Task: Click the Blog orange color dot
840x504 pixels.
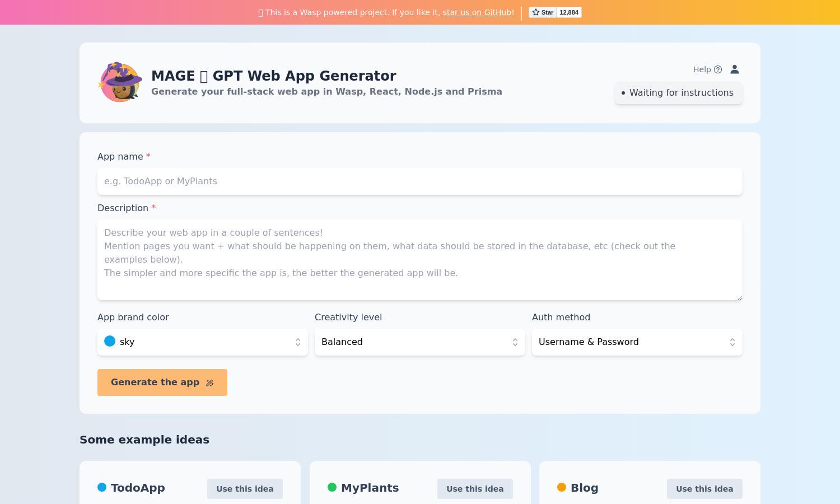Action: [x=562, y=487]
